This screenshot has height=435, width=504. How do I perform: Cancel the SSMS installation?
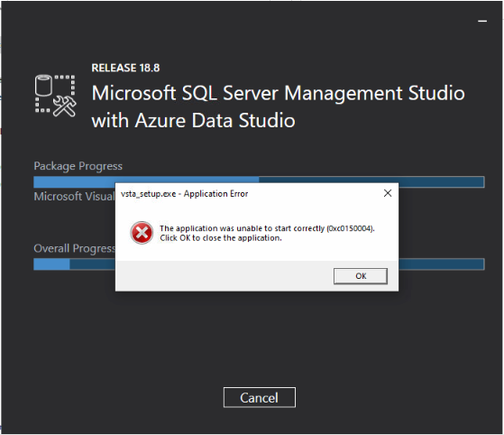(260, 398)
